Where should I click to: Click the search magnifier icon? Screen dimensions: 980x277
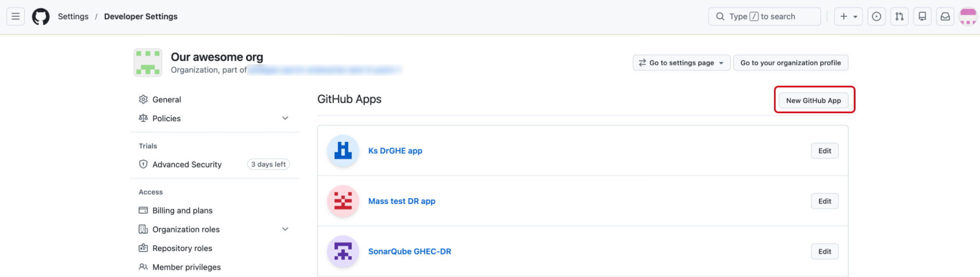click(720, 16)
